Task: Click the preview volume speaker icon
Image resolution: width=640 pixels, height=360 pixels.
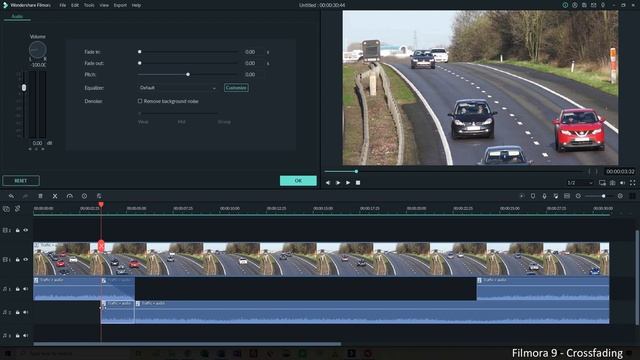Action: pyautogui.click(x=622, y=183)
